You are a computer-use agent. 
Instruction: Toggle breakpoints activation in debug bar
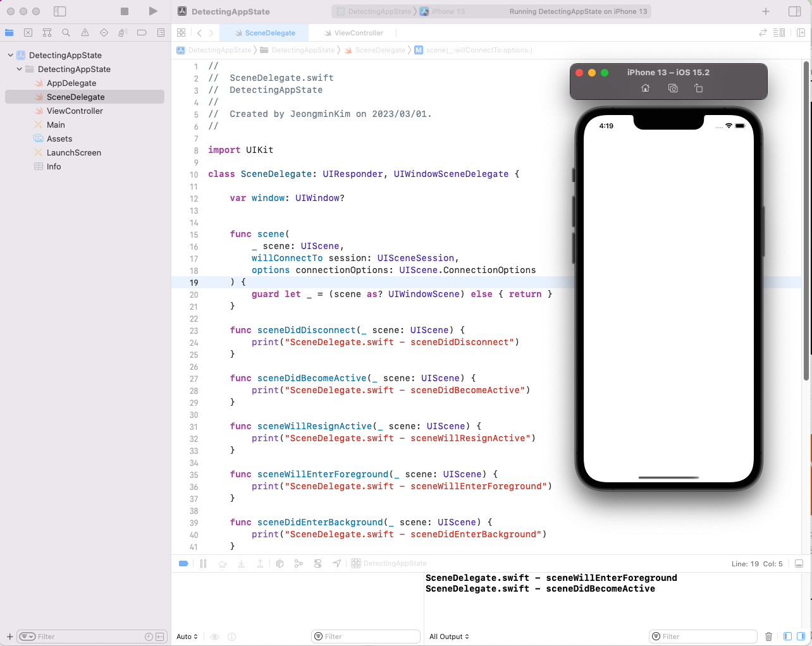point(183,563)
